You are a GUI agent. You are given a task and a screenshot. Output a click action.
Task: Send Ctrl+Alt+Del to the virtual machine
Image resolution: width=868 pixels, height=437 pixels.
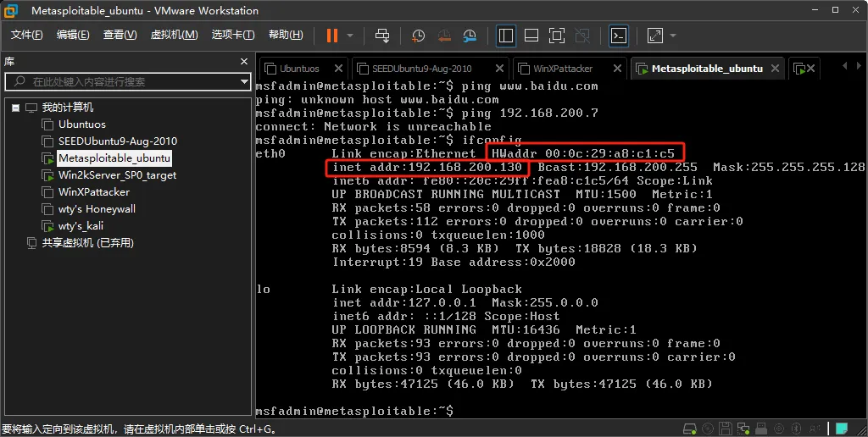pos(382,36)
